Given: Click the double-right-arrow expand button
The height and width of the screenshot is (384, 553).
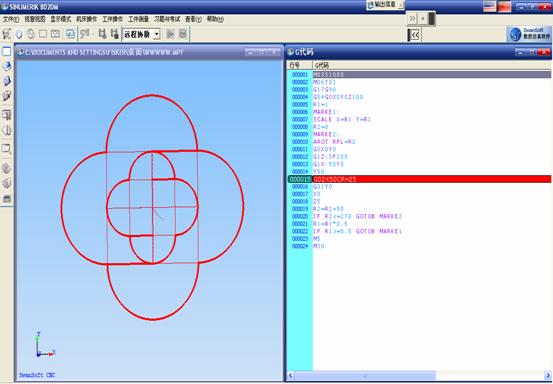Looking at the screenshot, I should point(412,18).
